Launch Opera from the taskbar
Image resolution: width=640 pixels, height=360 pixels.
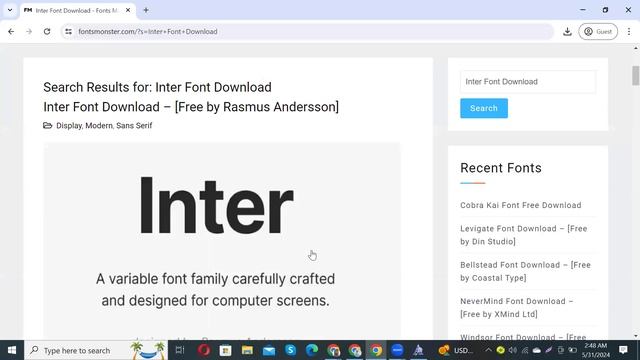pyautogui.click(x=204, y=350)
